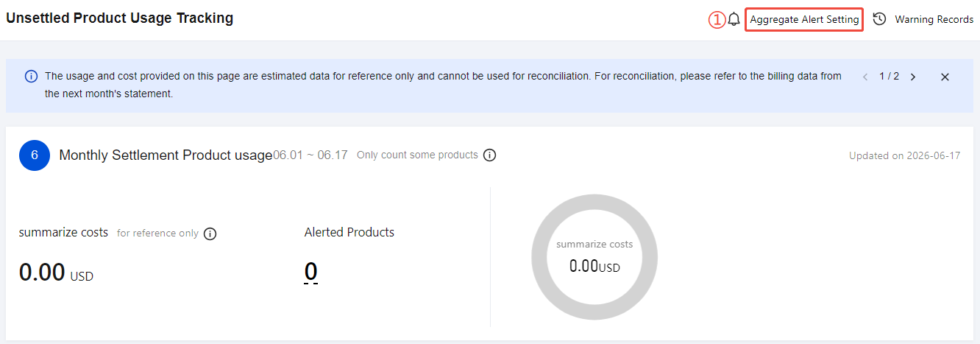Click the history clock icon
The width and height of the screenshot is (980, 344).
coord(879,19)
